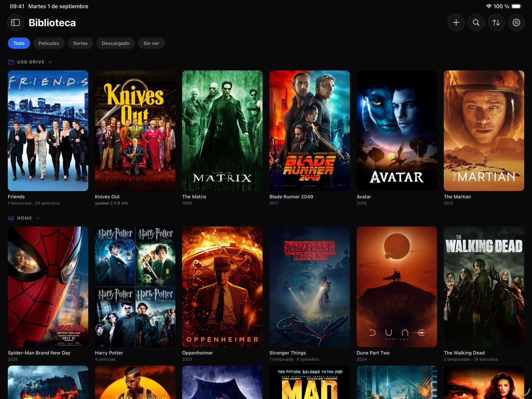Collapse the Home section
This screenshot has height=399, width=532.
click(x=37, y=218)
